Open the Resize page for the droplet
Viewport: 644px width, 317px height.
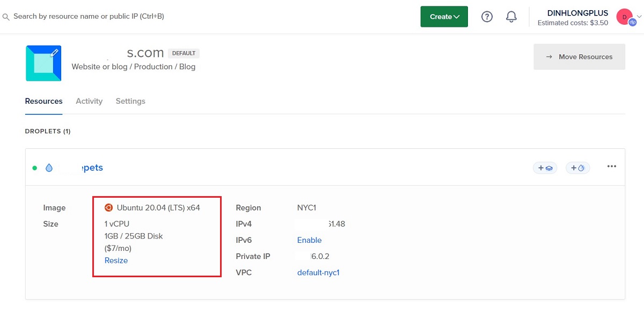tap(116, 260)
